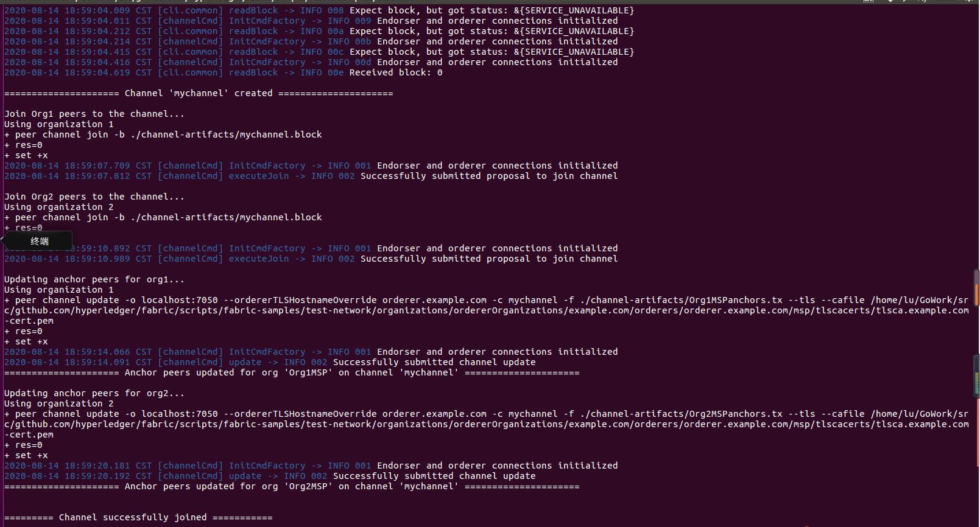Click 'update' in the 18:59:20.192 log line
The height and width of the screenshot is (527, 980).
click(x=245, y=476)
